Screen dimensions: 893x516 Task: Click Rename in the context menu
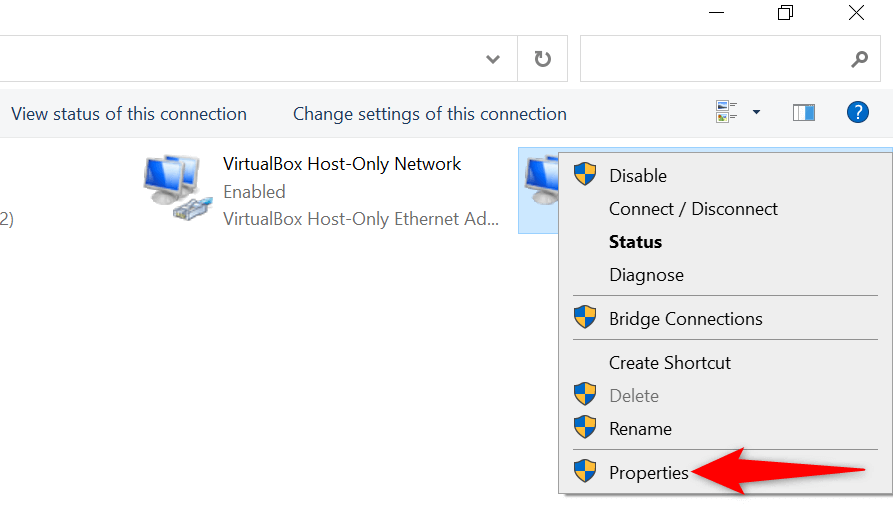(640, 429)
